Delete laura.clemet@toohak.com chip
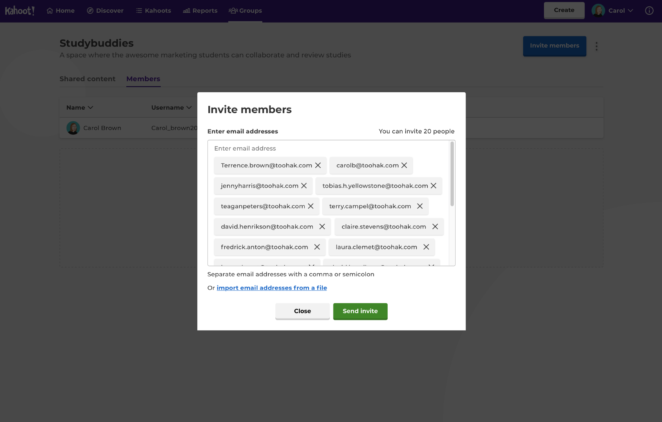This screenshot has height=422, width=662. click(426, 247)
